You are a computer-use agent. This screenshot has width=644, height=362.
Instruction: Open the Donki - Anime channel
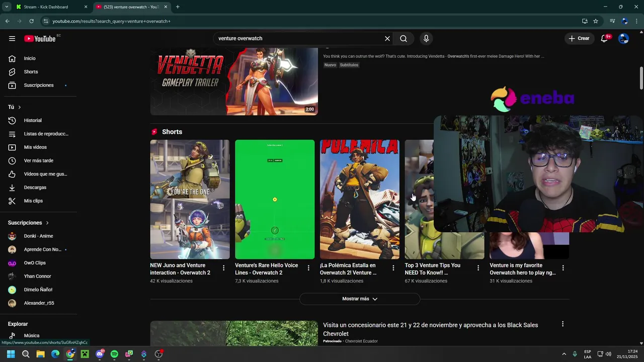point(38,236)
